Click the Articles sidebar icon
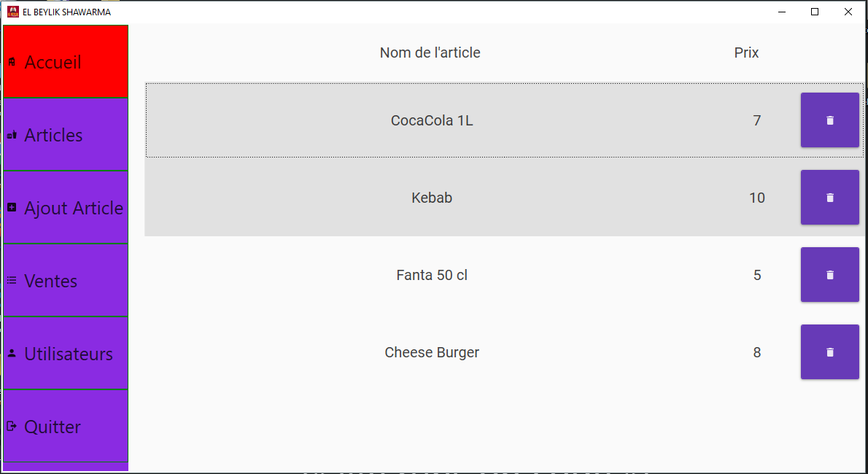 (12, 135)
